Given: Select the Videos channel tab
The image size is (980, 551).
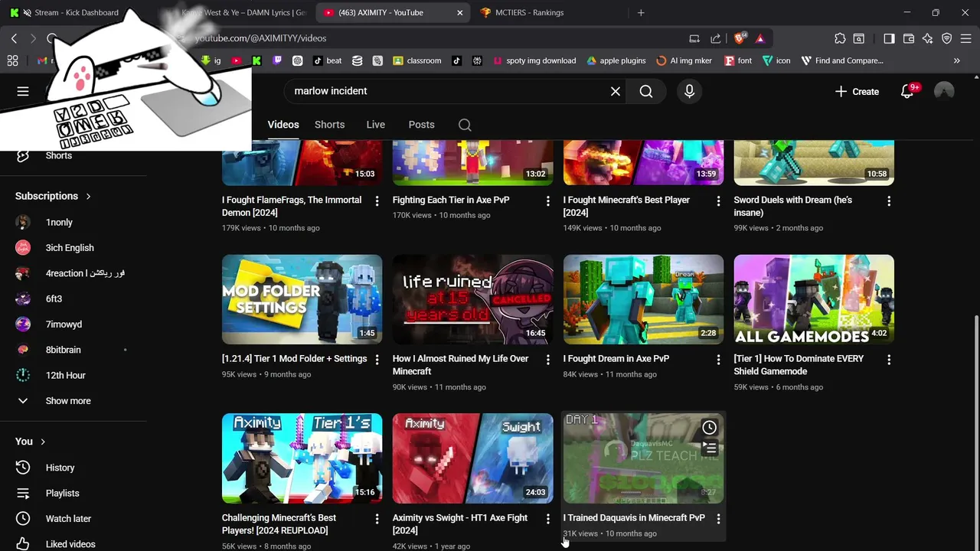Looking at the screenshot, I should (283, 125).
